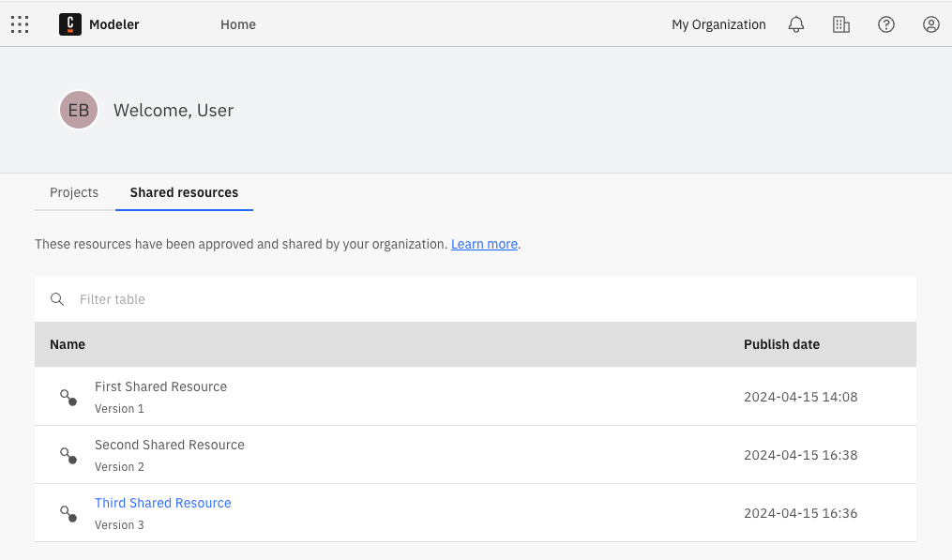Image resolution: width=952 pixels, height=560 pixels.
Task: Click the EB avatar next to Welcome, User
Action: 78,110
